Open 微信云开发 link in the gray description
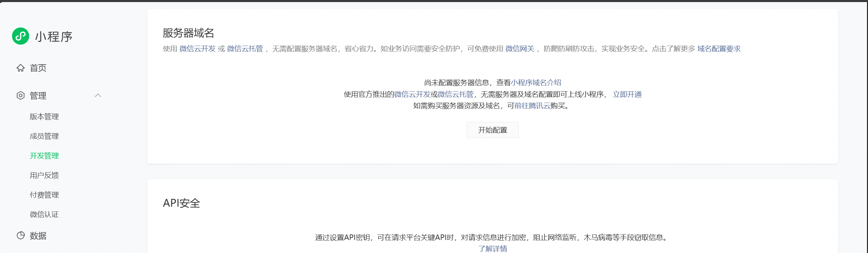The image size is (868, 253). coord(198,49)
